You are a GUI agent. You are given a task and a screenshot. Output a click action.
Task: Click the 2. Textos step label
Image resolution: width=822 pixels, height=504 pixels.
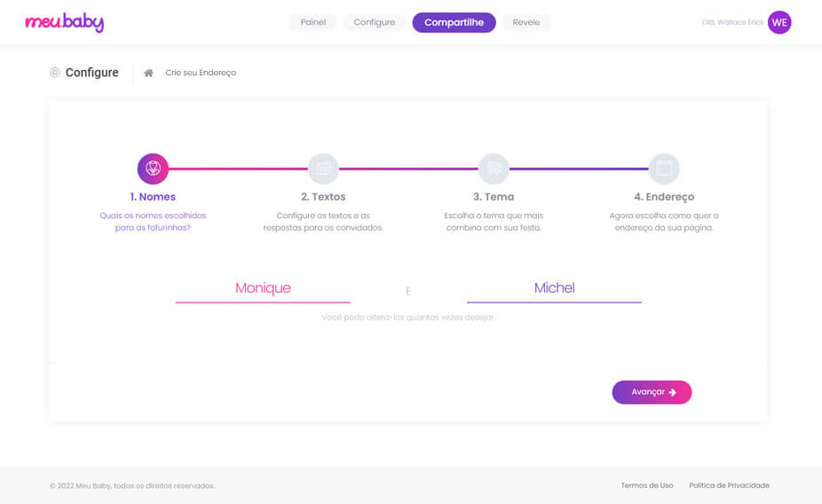point(323,197)
